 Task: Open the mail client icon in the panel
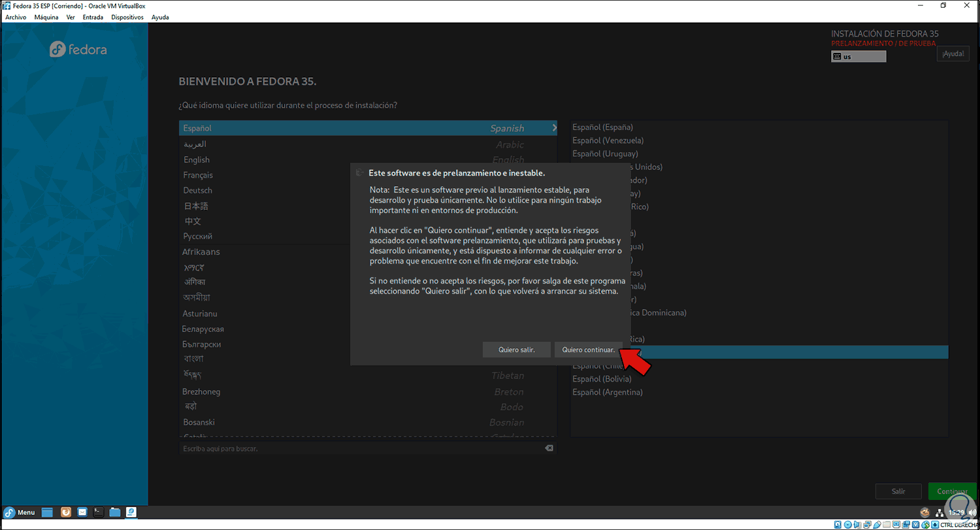tap(82, 512)
